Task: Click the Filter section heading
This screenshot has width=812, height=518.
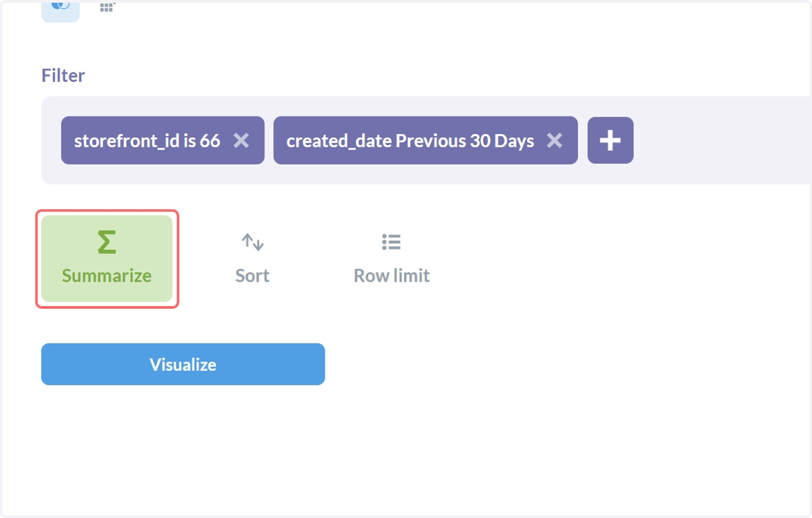Action: tap(63, 75)
